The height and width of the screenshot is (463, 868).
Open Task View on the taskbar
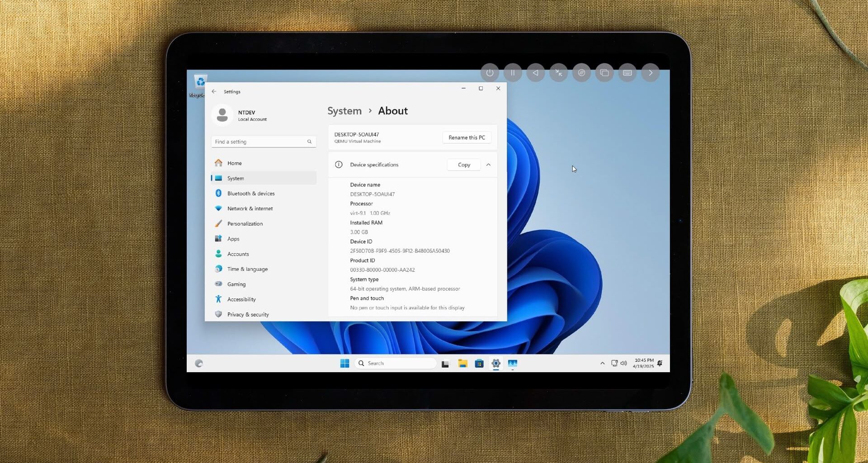pyautogui.click(x=445, y=364)
